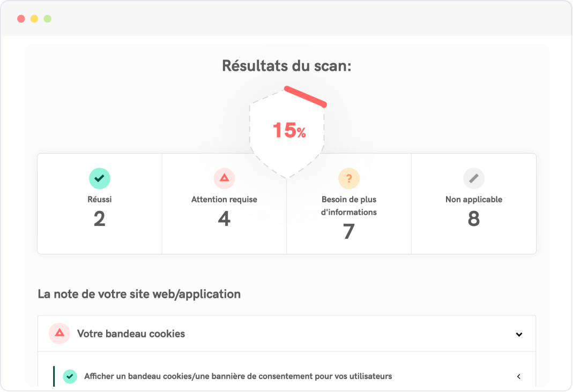The width and height of the screenshot is (573, 392).
Task: Click the red progress arc on the shield
Action: coord(306,97)
